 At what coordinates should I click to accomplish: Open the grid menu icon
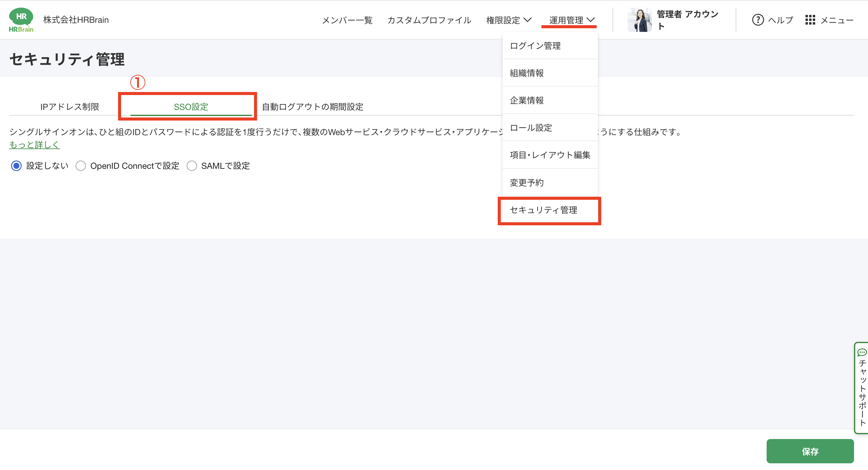pos(810,20)
